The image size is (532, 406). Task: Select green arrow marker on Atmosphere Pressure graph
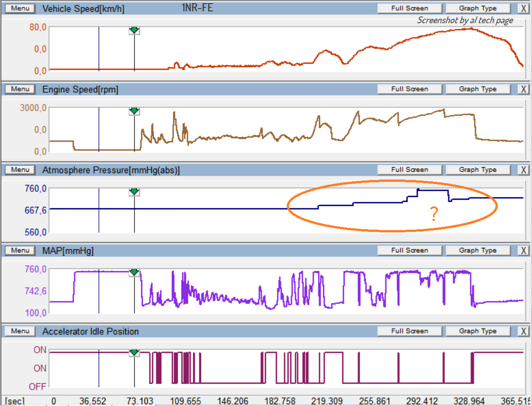pyautogui.click(x=134, y=191)
